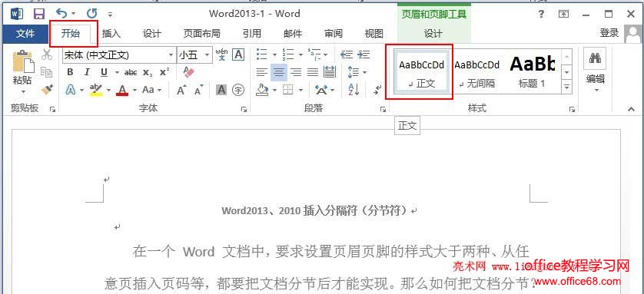Switch to the 插入 tab
The image size is (644, 294).
pyautogui.click(x=111, y=34)
